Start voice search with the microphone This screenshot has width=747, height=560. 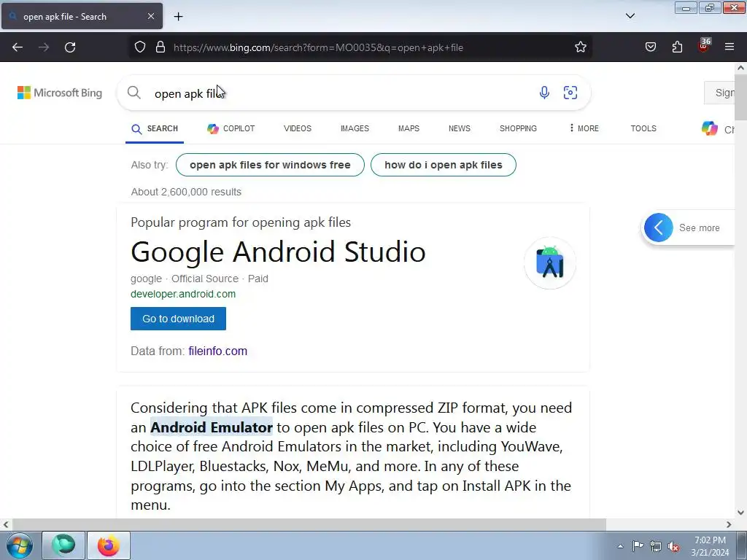(x=544, y=93)
